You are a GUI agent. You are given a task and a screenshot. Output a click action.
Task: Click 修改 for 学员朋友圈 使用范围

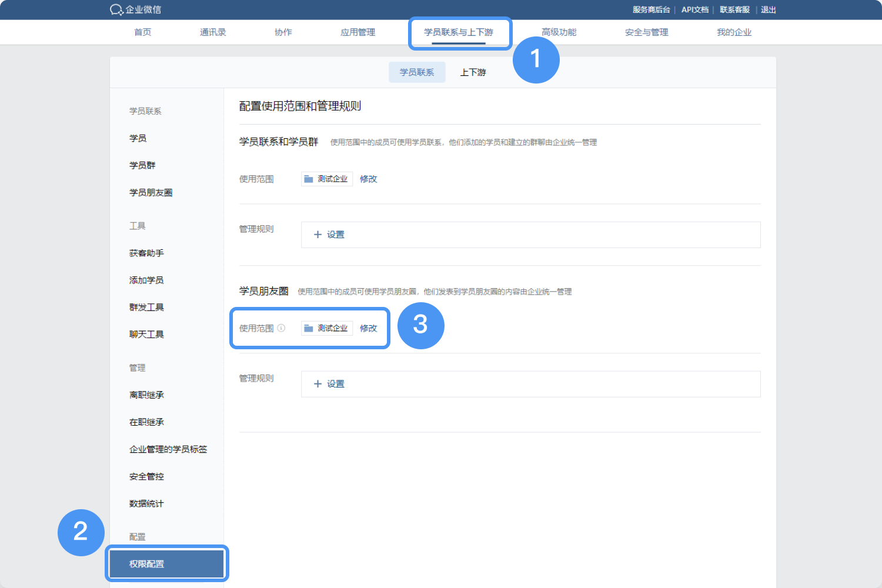[369, 329]
